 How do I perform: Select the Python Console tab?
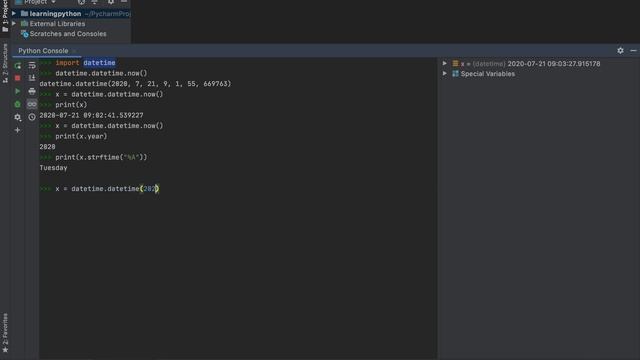pyautogui.click(x=43, y=51)
